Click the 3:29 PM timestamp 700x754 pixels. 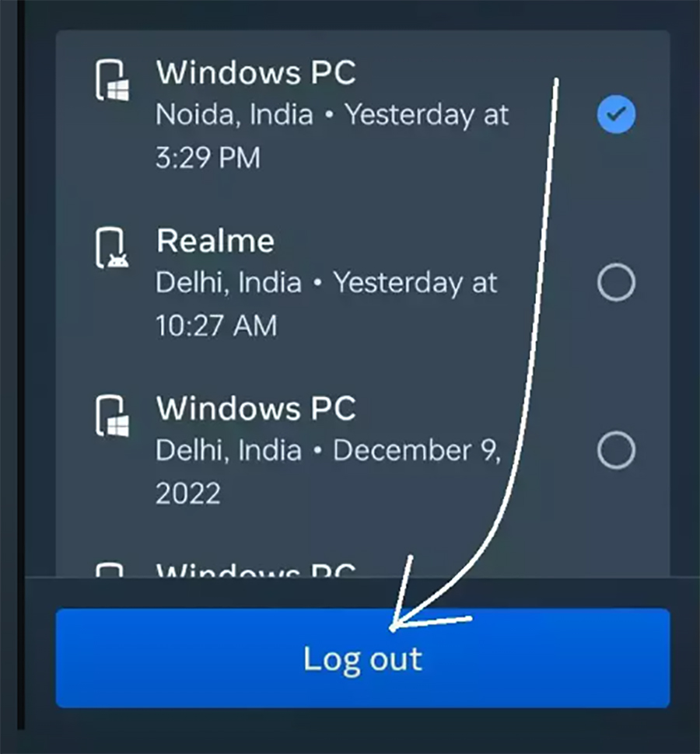click(x=208, y=157)
